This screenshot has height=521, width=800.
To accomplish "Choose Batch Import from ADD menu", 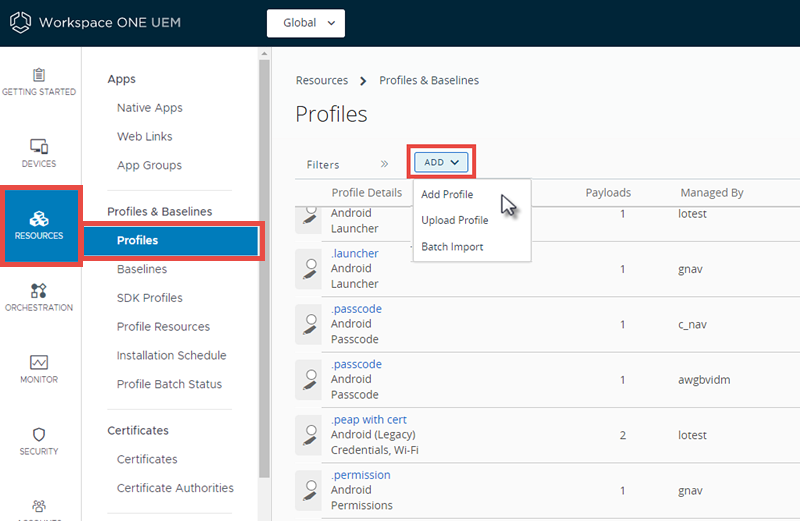I will click(x=452, y=247).
